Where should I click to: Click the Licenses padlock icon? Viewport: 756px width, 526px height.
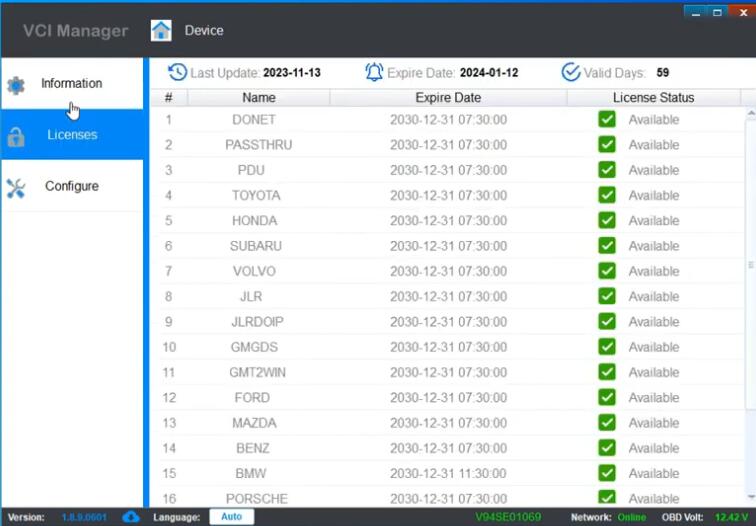[x=16, y=137]
